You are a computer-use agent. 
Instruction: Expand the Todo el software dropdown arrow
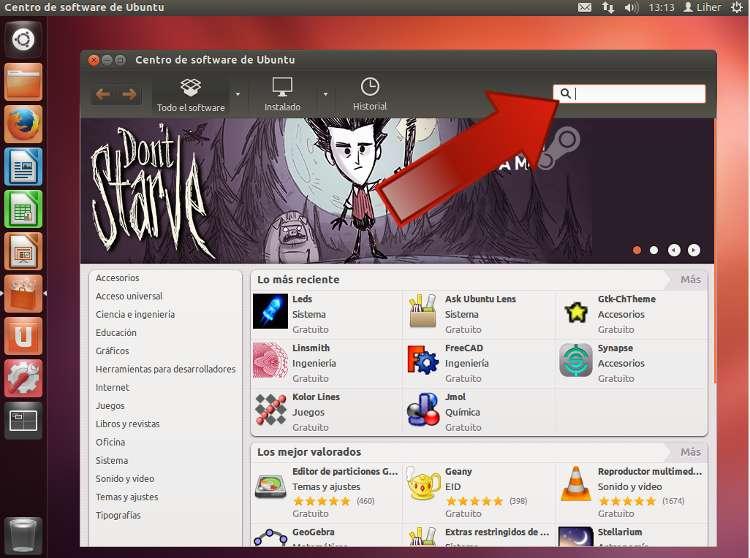point(238,94)
